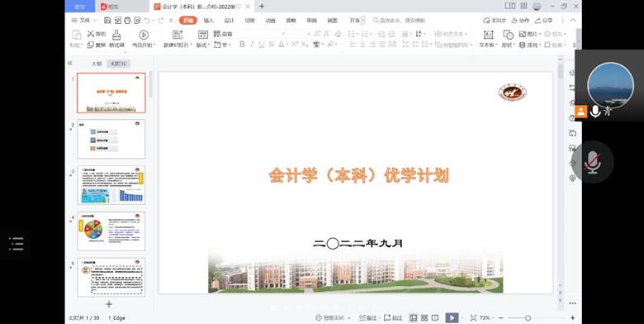Click the cloud sync status icon

(486, 20)
